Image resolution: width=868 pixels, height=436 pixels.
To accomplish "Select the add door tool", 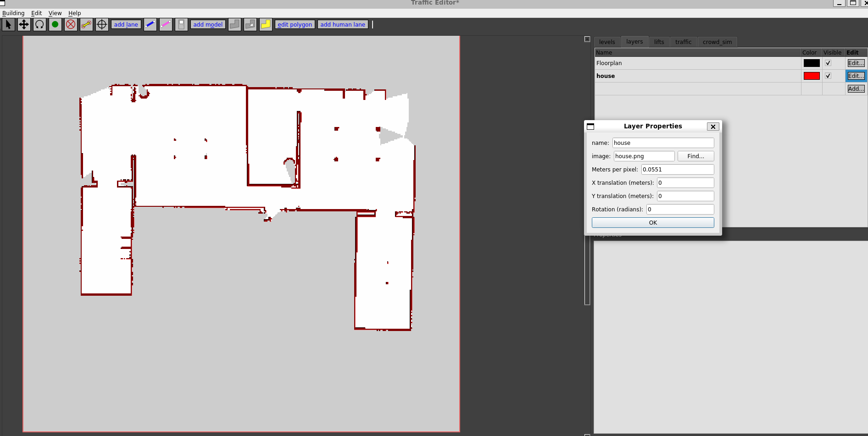I will pos(181,24).
